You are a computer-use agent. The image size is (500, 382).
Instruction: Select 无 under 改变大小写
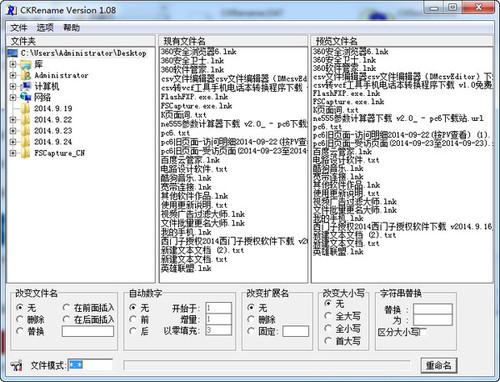click(328, 303)
